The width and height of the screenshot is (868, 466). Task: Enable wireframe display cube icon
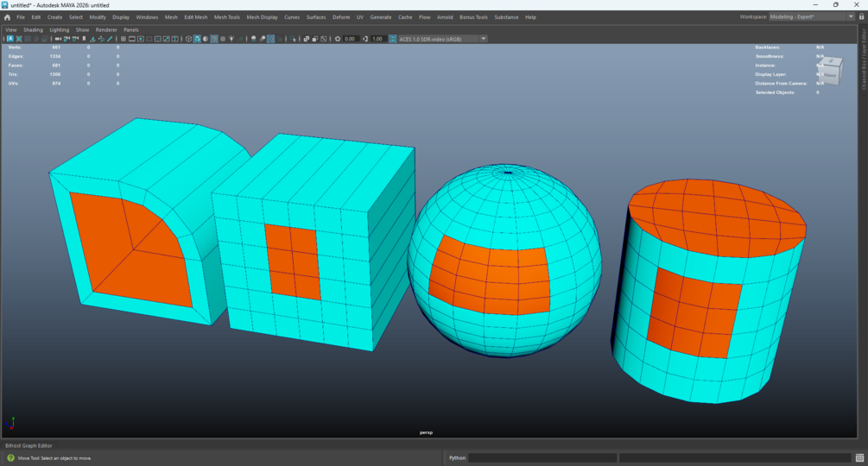[189, 39]
